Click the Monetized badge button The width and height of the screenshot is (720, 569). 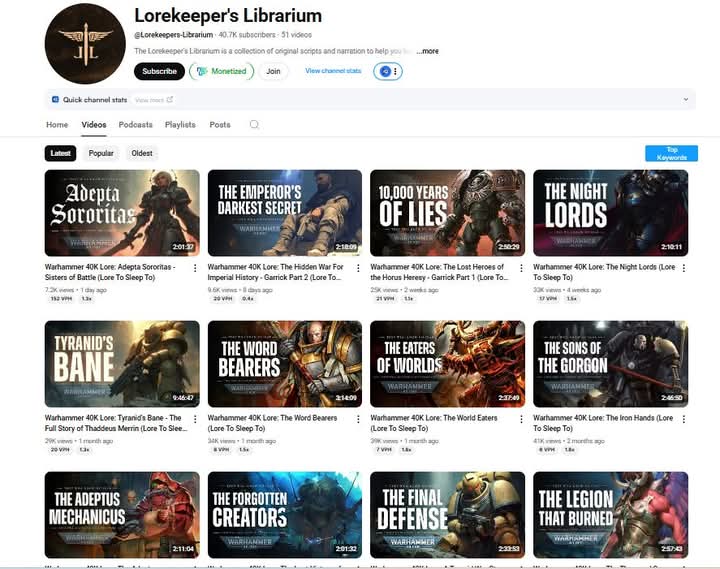pos(222,71)
